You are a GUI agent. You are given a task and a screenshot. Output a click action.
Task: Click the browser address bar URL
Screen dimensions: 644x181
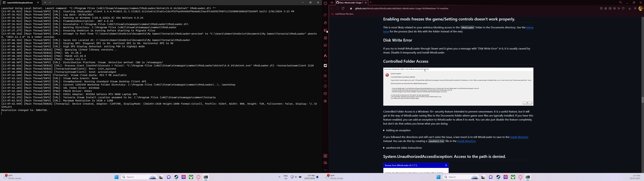[x=401, y=9]
